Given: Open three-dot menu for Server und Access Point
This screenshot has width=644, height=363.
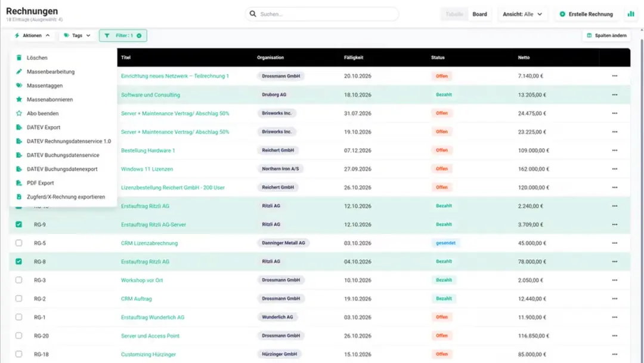Looking at the screenshot, I should click(614, 336).
